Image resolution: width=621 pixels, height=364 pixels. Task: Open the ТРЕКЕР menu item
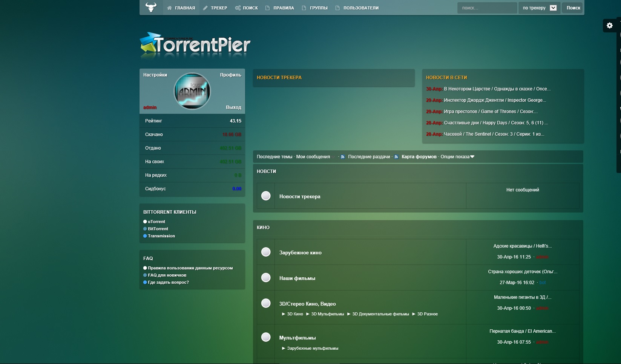pyautogui.click(x=215, y=8)
